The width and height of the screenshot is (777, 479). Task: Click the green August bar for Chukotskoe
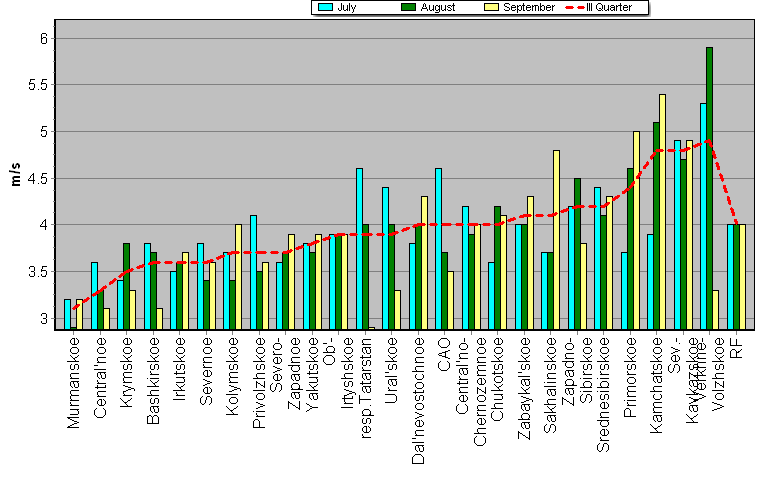pos(498,268)
